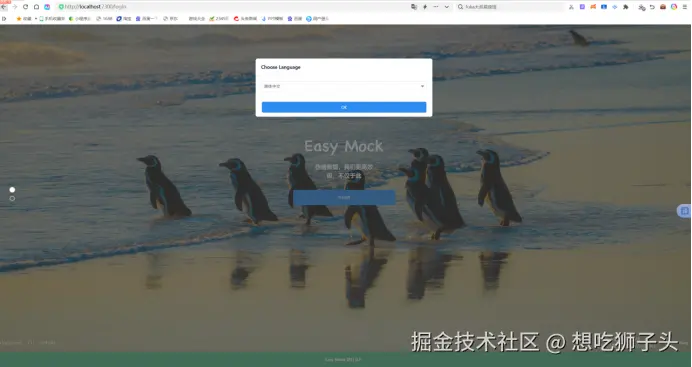The width and height of the screenshot is (692, 367).
Task: Open the puzzle-piece extensions manager
Action: [x=625, y=7]
